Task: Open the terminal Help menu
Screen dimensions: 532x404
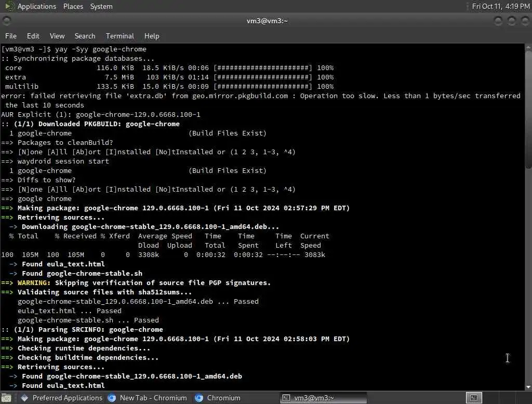Action: (x=152, y=36)
